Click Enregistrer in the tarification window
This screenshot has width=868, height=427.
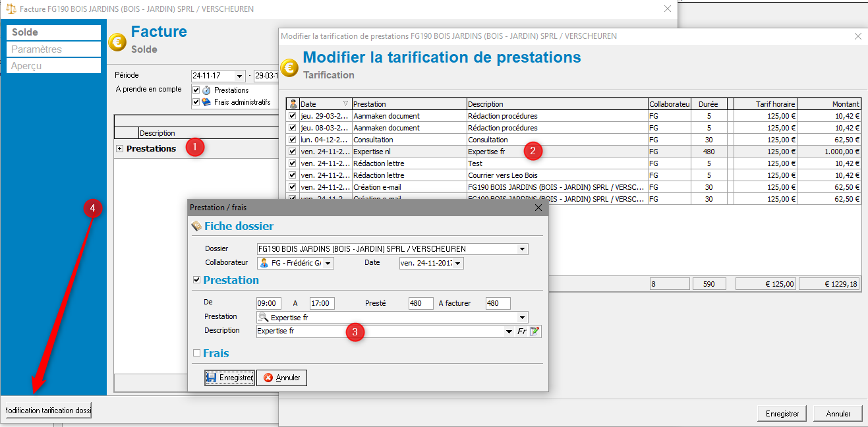(782, 414)
